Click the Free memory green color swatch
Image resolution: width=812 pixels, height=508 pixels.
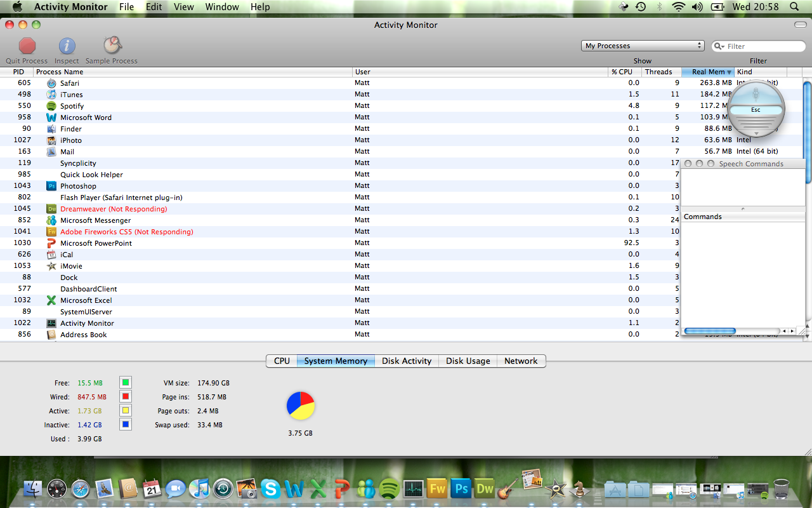click(126, 383)
